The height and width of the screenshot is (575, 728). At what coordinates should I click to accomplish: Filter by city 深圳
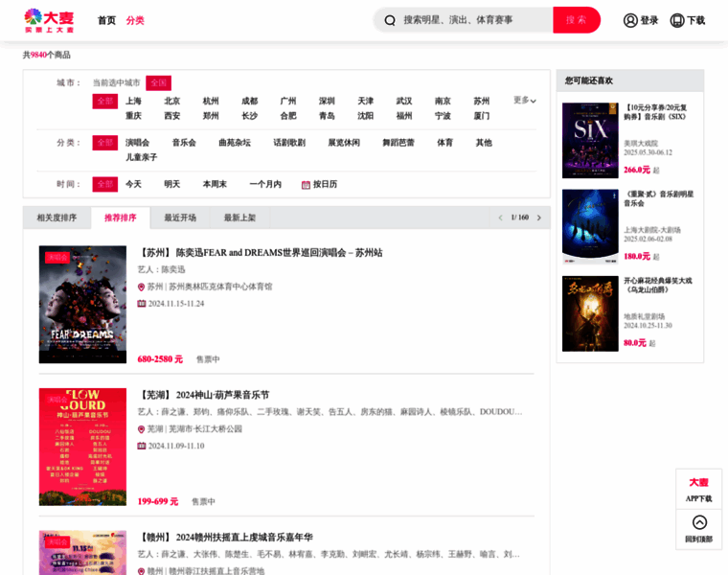tap(327, 102)
